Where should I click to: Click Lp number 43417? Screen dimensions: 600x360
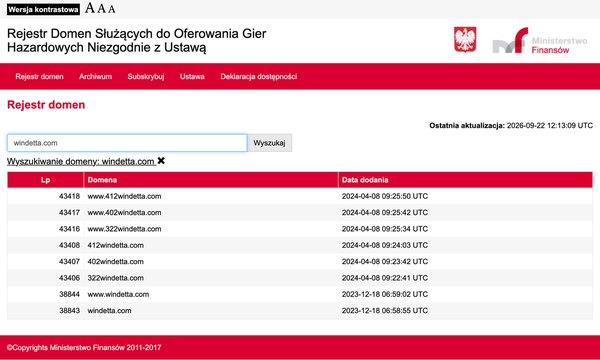69,213
